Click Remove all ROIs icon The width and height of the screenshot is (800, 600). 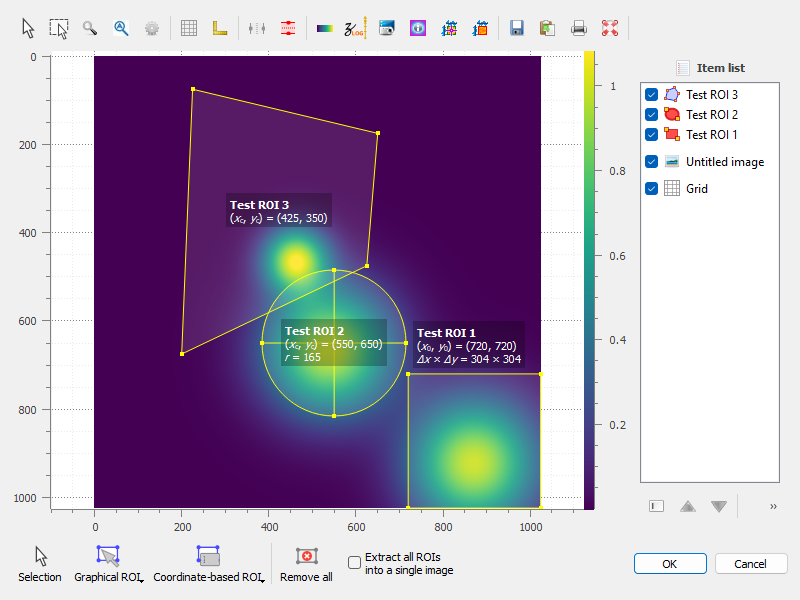pos(306,557)
